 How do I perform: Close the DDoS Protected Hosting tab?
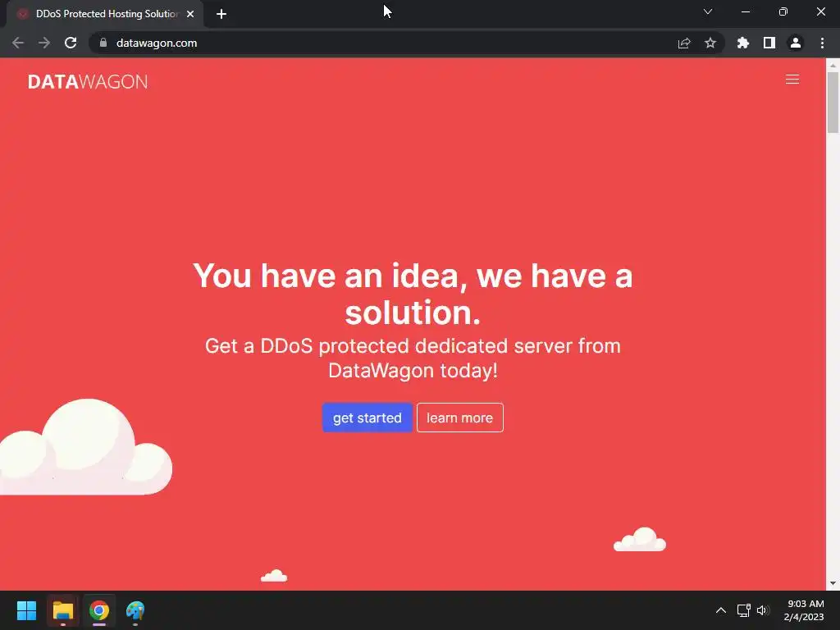pyautogui.click(x=190, y=14)
